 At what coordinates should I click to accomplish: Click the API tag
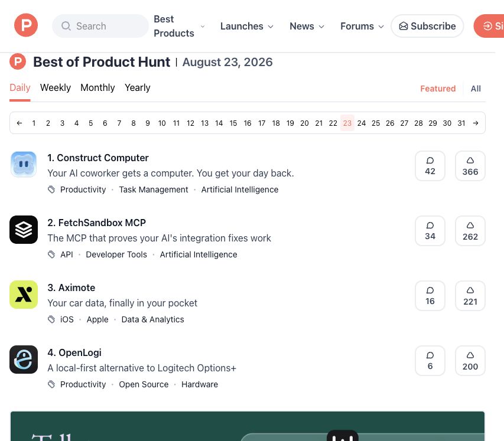pos(67,254)
